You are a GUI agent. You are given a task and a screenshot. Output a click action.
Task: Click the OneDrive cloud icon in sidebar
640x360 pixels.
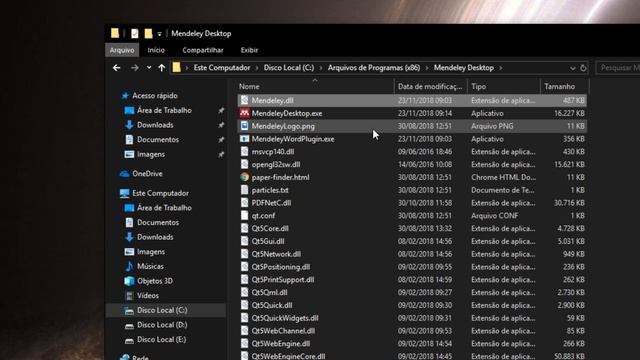[124, 174]
